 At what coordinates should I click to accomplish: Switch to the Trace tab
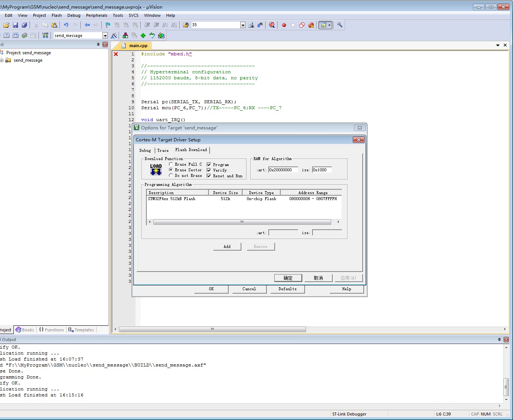coord(163,150)
